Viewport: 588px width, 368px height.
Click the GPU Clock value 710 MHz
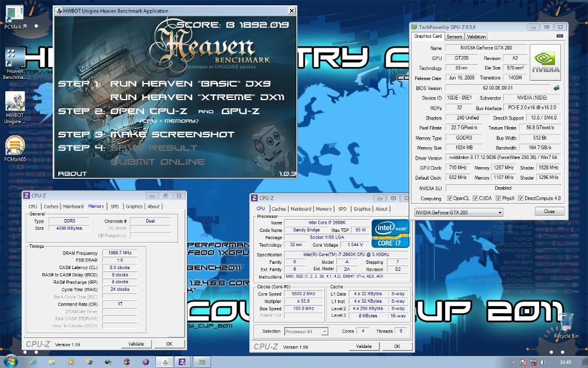click(457, 167)
